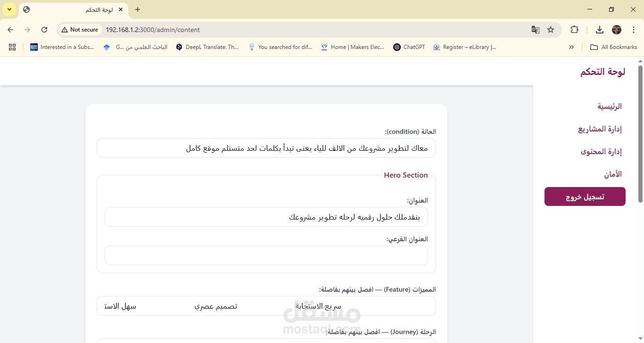Open the ChatGPT bookmark
This screenshot has height=343, width=644.
click(409, 47)
